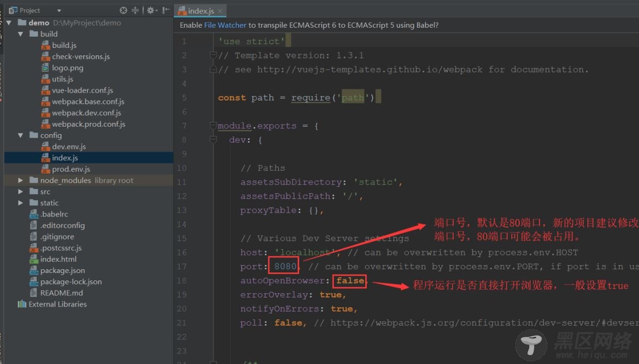Click proxyTable property on line 13
Screen dimensions: 639x364
pyautogui.click(x=268, y=210)
